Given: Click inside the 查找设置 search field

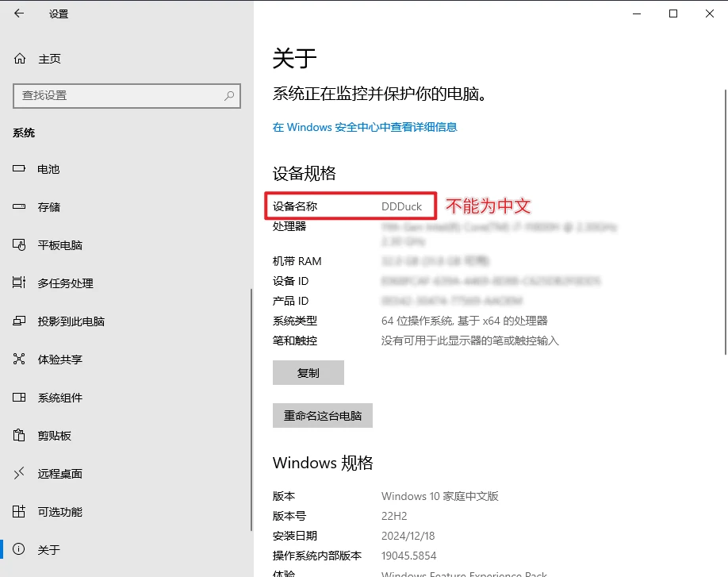Looking at the screenshot, I should tap(119, 96).
